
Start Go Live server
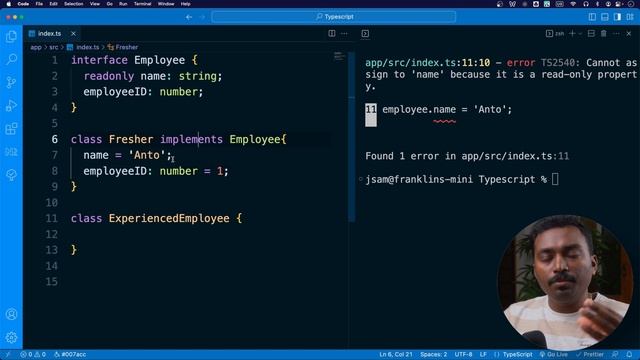553,354
